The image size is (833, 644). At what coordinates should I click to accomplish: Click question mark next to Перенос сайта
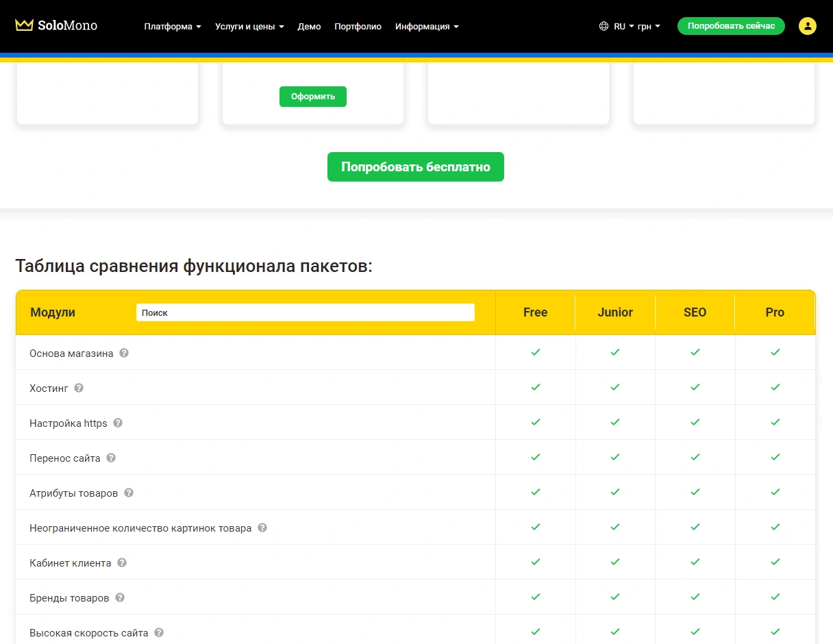tap(111, 458)
